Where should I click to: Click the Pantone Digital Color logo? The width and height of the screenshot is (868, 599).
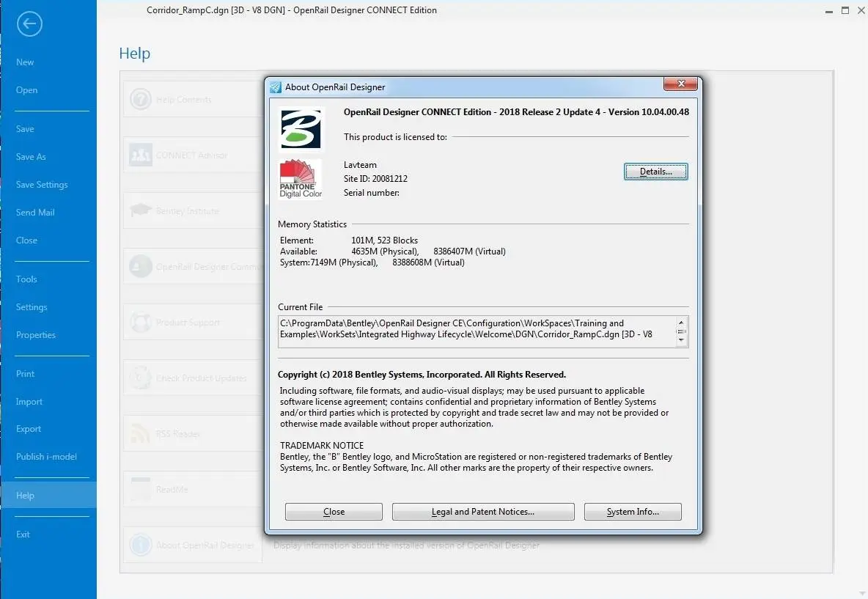click(x=301, y=179)
